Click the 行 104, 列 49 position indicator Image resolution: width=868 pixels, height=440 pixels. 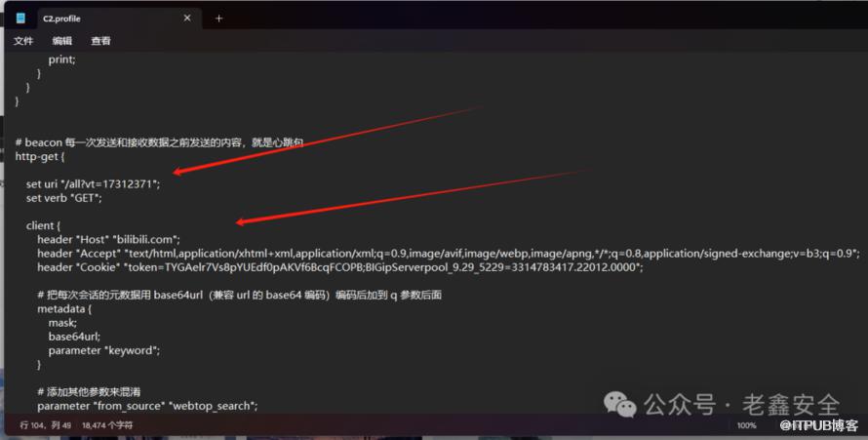pyautogui.click(x=46, y=425)
